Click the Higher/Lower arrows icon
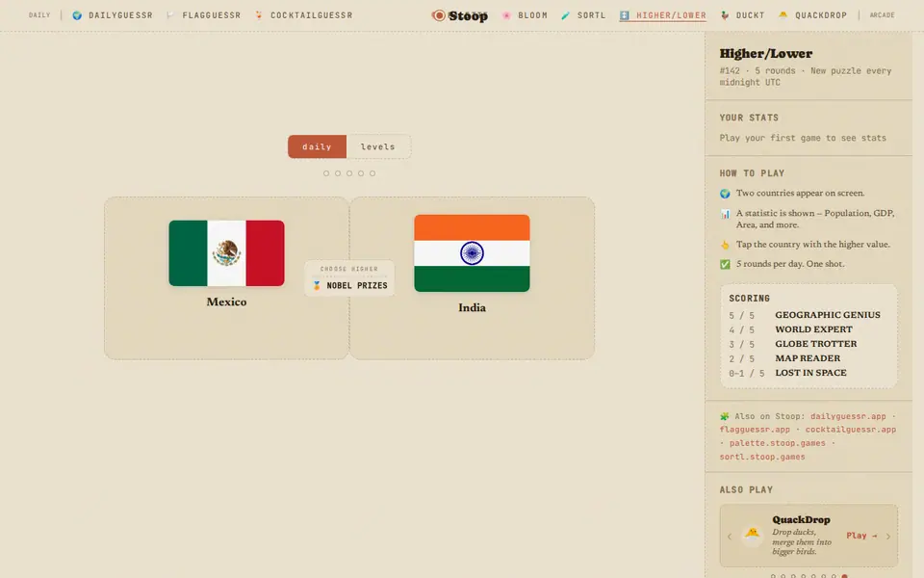The width and height of the screenshot is (924, 578). point(624,15)
